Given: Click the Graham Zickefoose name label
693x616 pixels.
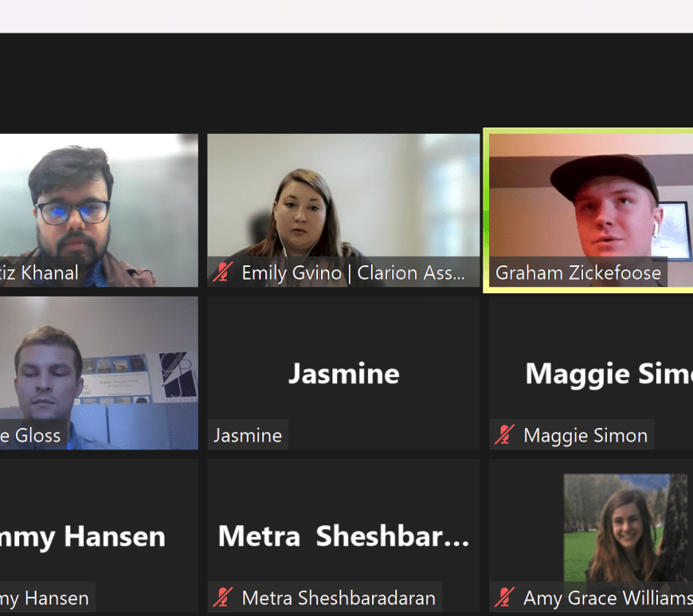Looking at the screenshot, I should [x=578, y=273].
